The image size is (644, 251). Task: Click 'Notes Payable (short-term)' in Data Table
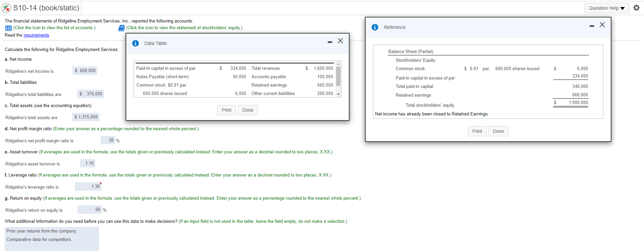point(163,77)
